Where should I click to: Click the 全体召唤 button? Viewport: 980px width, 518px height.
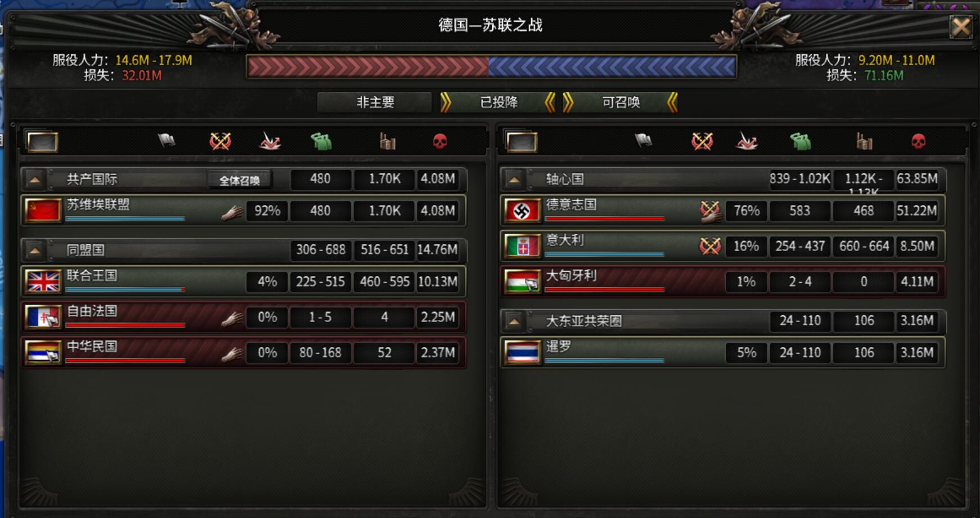[240, 180]
